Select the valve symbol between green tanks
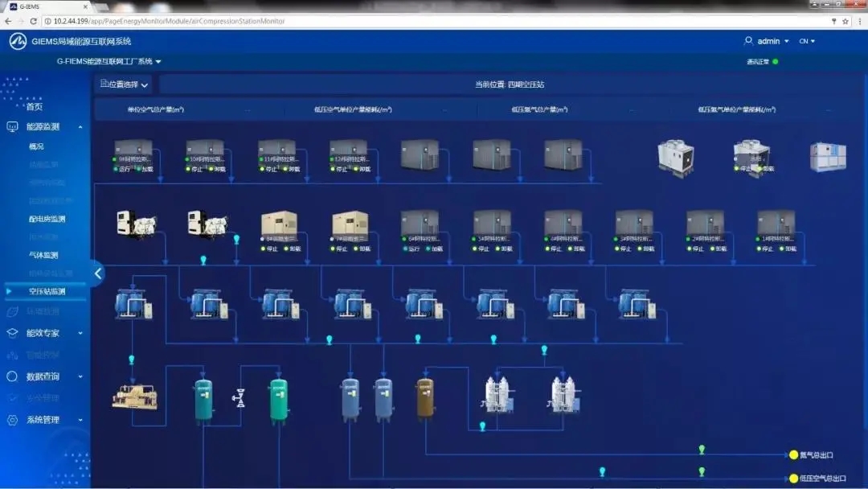Image resolution: width=868 pixels, height=489 pixels. 239,397
